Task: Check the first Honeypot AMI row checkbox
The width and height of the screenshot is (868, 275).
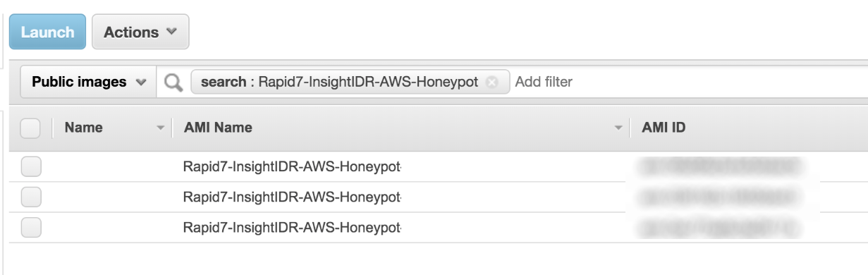Action: point(32,166)
